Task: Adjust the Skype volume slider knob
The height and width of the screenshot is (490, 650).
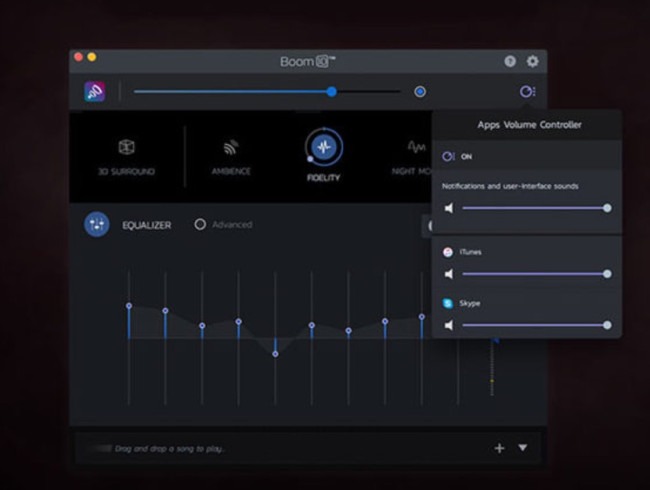Action: [607, 325]
